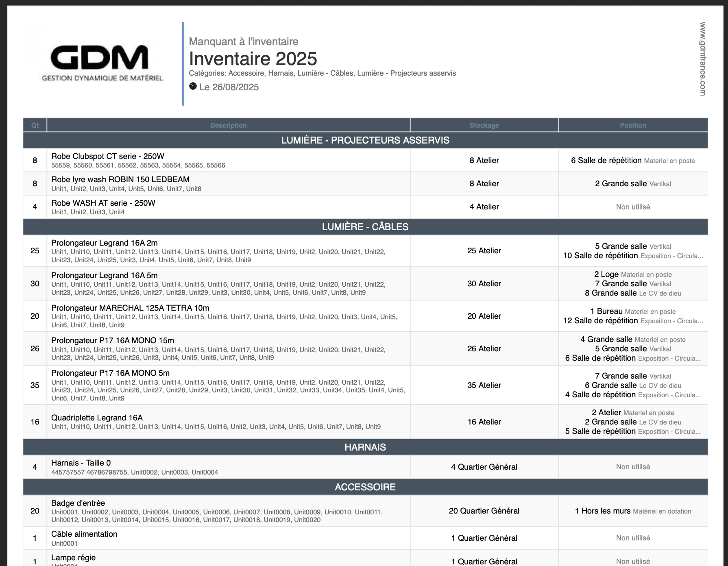Click the Quadriplette Legrand 16A entry
Viewport: 728px width, 566px height.
click(97, 418)
